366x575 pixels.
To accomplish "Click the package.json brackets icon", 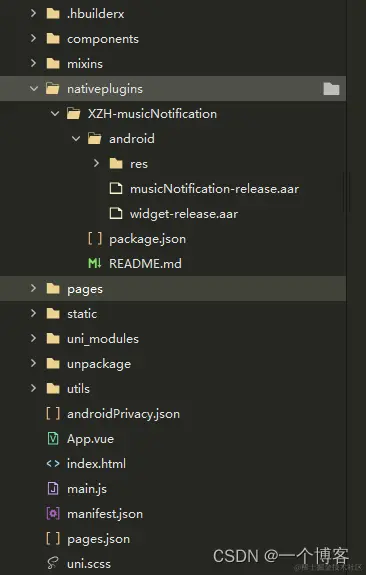I will coord(95,238).
